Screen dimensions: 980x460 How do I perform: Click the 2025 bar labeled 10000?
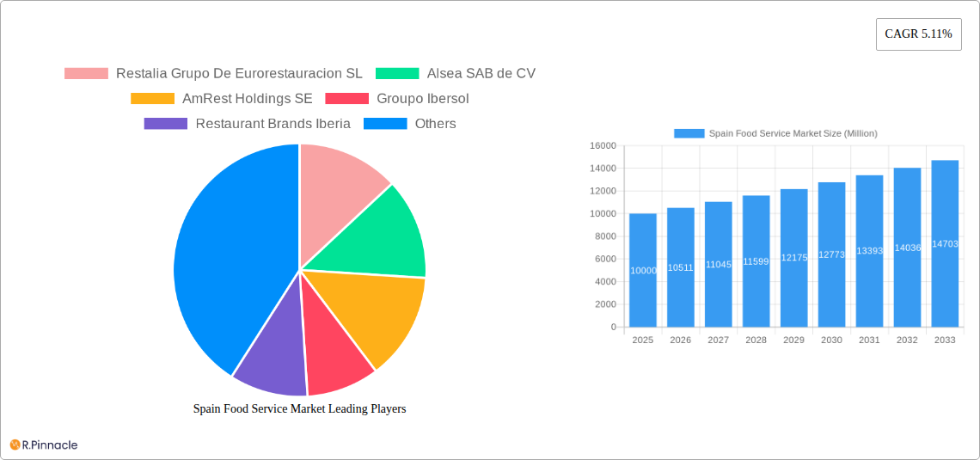tap(643, 270)
